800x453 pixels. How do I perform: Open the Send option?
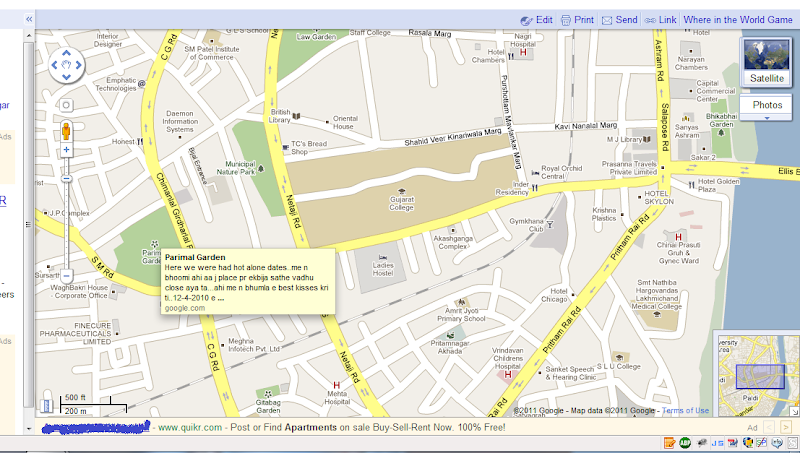coord(619,20)
